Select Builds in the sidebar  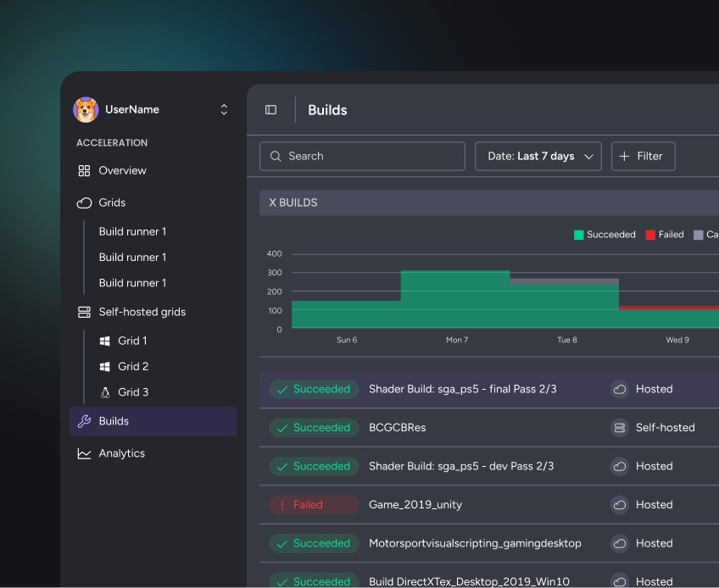tap(153, 421)
